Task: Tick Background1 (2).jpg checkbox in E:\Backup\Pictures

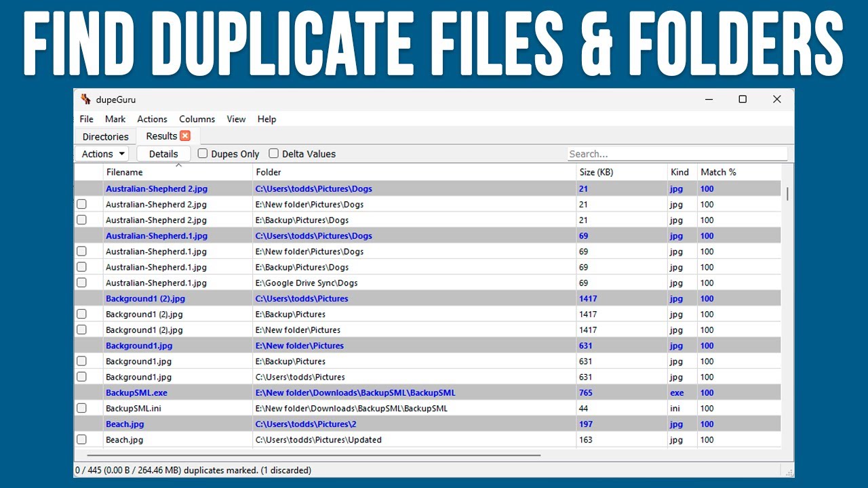Action: pyautogui.click(x=81, y=314)
